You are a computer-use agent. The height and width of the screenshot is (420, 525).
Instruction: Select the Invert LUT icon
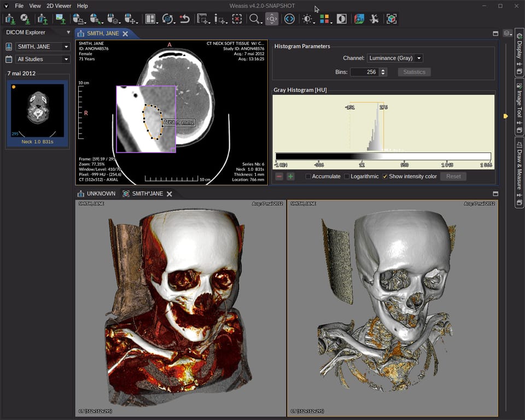coord(340,19)
